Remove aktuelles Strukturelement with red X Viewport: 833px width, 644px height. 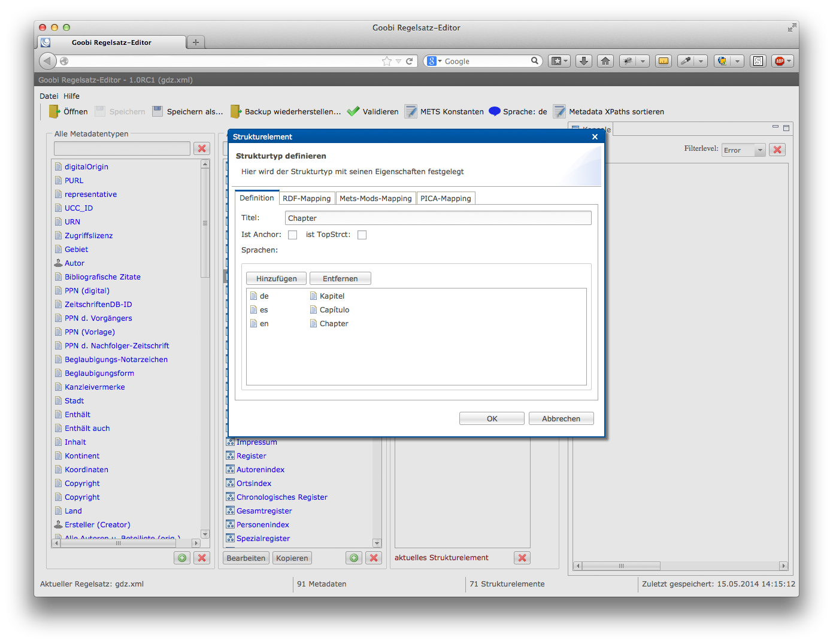coord(522,558)
